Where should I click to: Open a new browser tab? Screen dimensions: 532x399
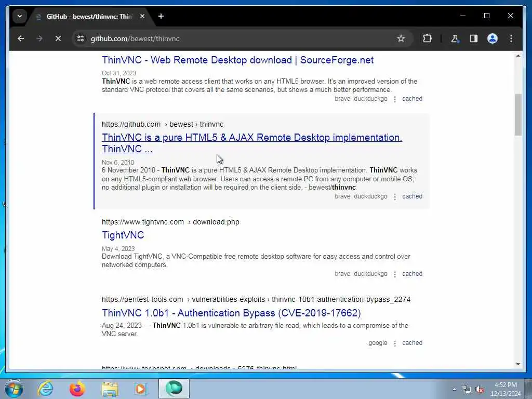tap(161, 16)
